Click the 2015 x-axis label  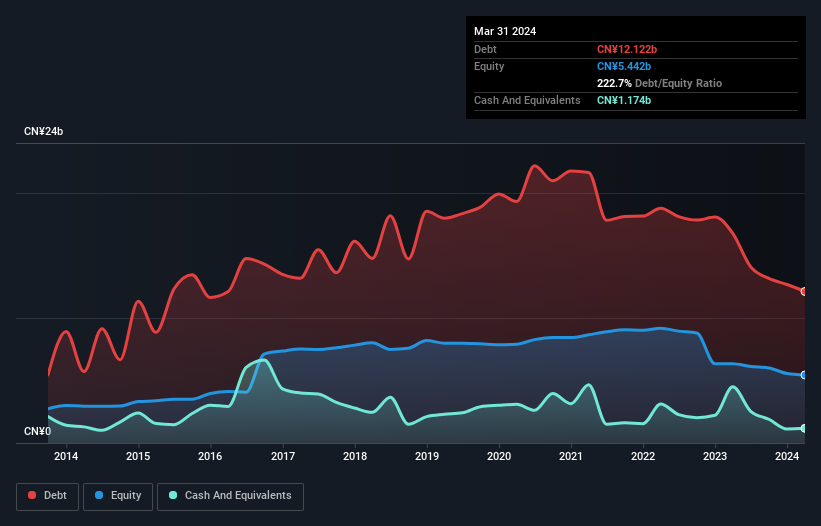(138, 456)
